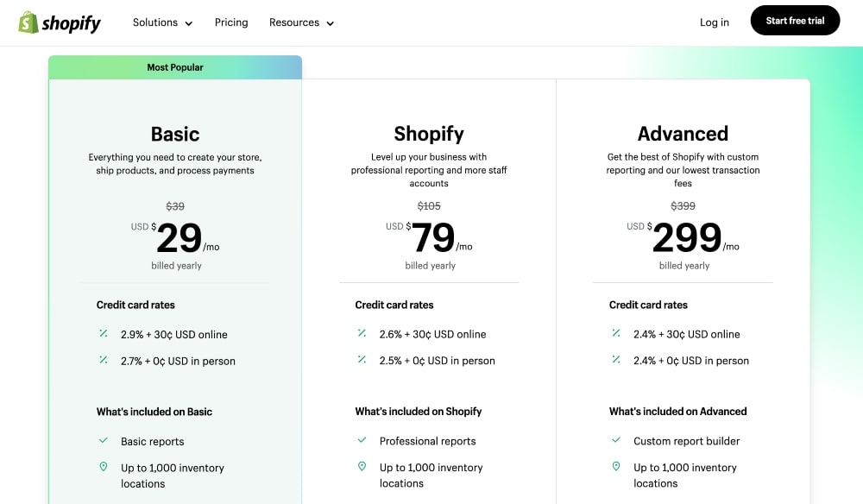Select the checkmark beside Professional reports
Viewport: 863px width, 504px height.
click(362, 441)
